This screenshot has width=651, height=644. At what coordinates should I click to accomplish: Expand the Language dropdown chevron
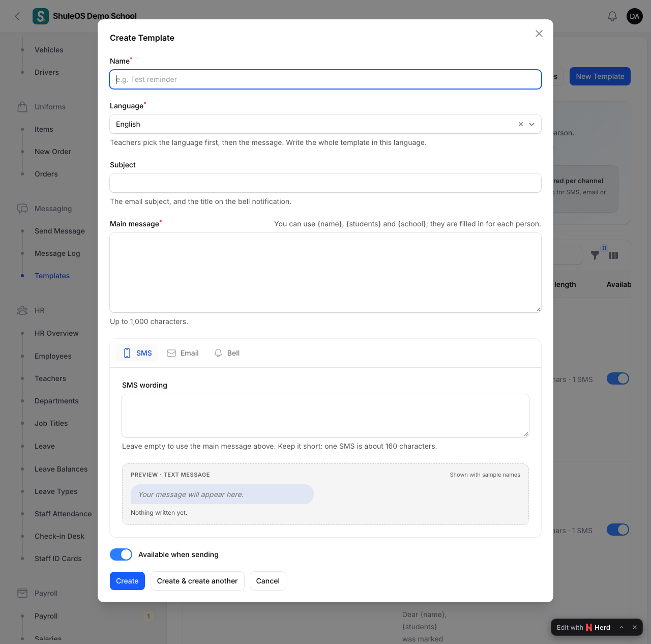532,124
